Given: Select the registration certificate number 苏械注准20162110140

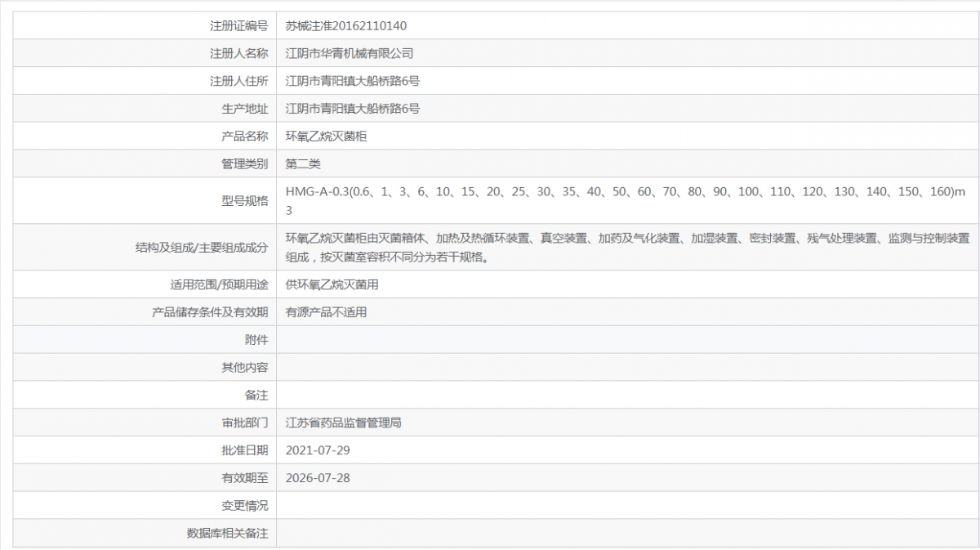Looking at the screenshot, I should pos(347,25).
